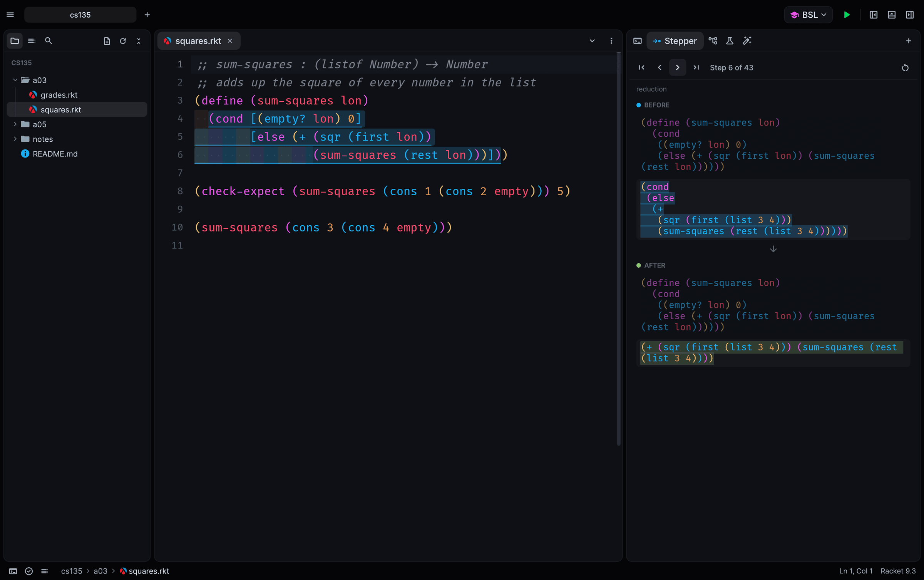Expand the notes folder

(x=15, y=139)
